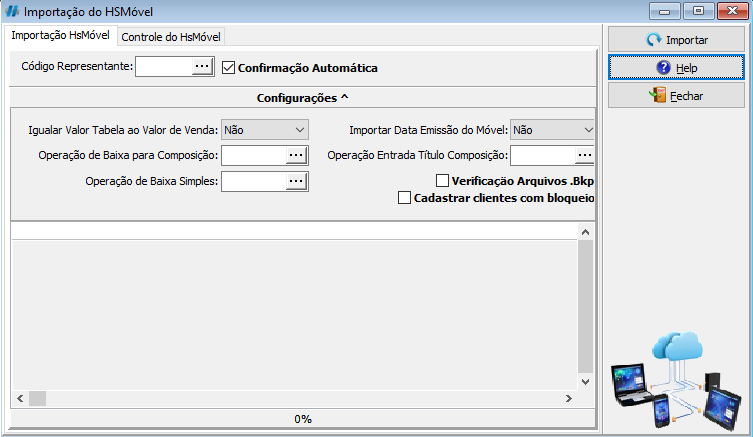753x437 pixels.
Task: Click the Importar button
Action: tap(676, 39)
